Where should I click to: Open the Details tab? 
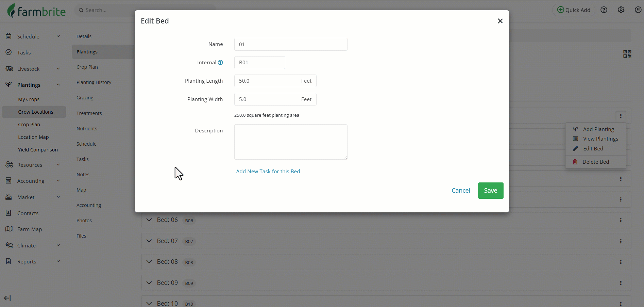(84, 36)
